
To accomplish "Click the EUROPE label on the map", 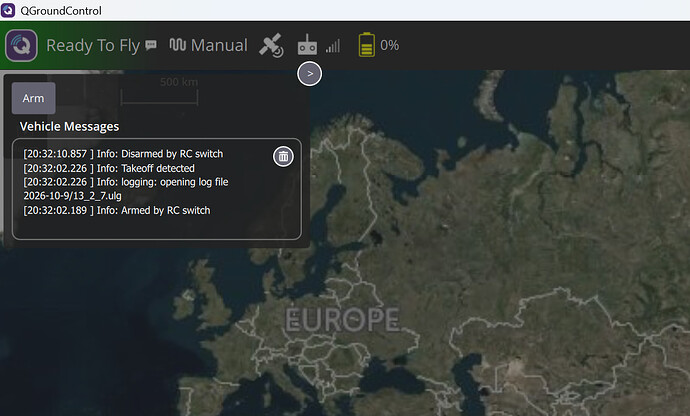I will tap(342, 319).
